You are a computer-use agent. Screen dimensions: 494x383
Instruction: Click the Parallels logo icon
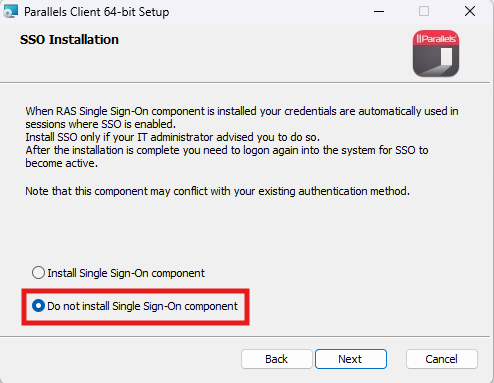point(436,53)
